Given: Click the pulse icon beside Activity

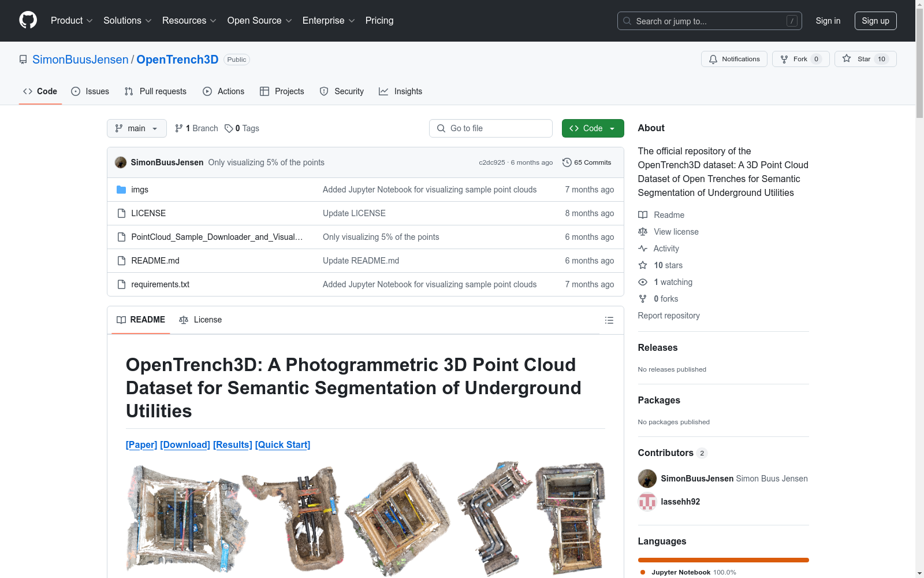Looking at the screenshot, I should [x=643, y=249].
